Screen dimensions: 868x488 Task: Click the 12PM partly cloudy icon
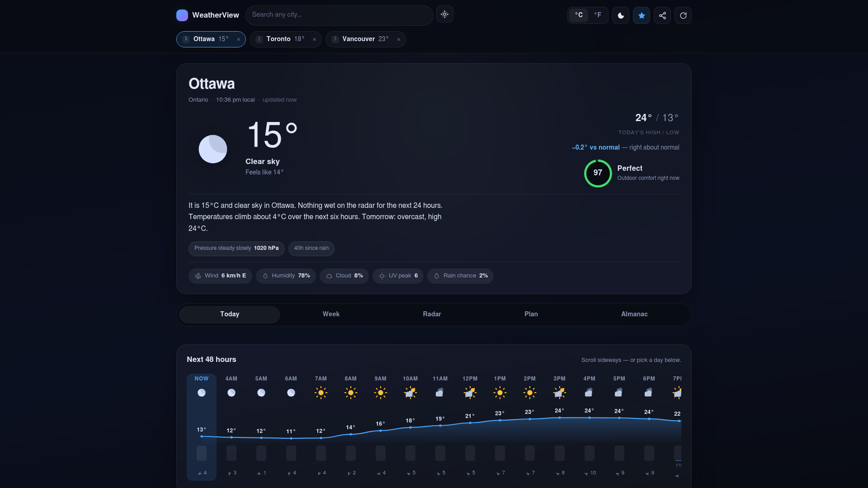(x=470, y=393)
